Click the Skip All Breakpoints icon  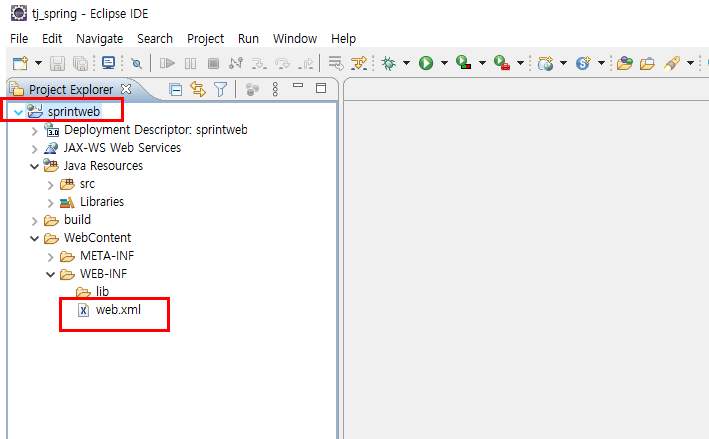[x=136, y=63]
